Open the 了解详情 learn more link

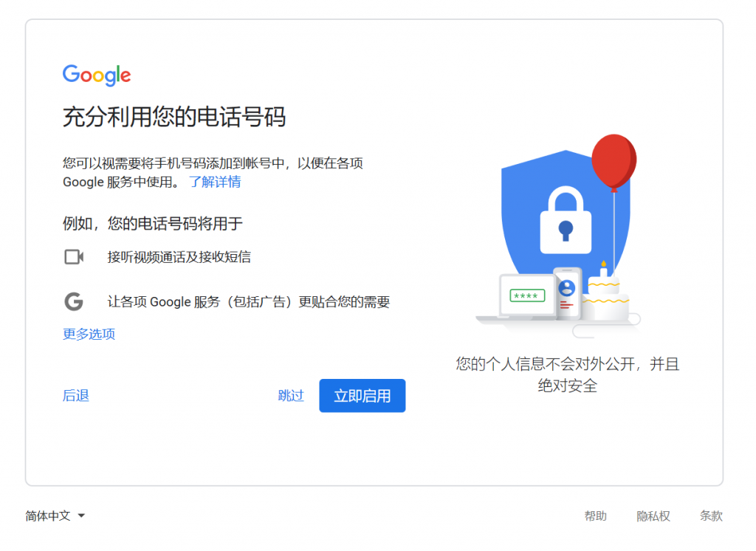click(215, 182)
